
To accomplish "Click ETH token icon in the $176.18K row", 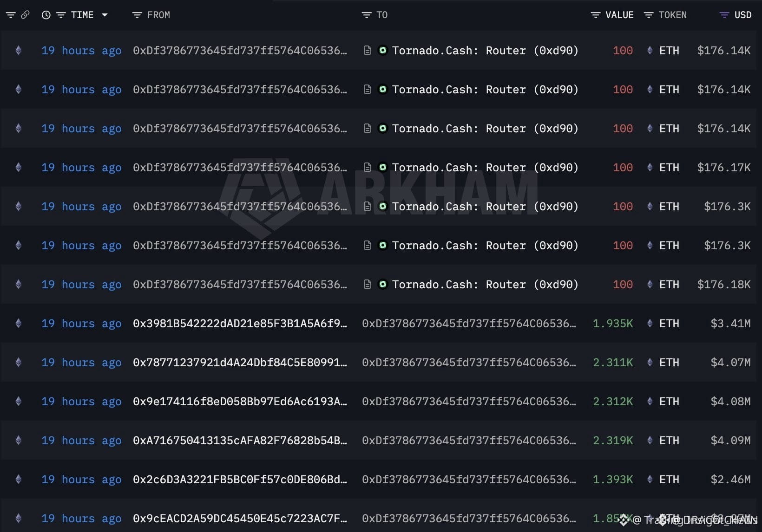I will coord(650,284).
